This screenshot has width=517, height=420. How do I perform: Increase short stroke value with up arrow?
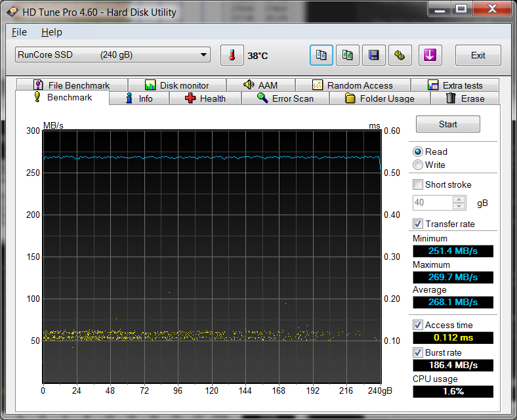[x=459, y=199]
